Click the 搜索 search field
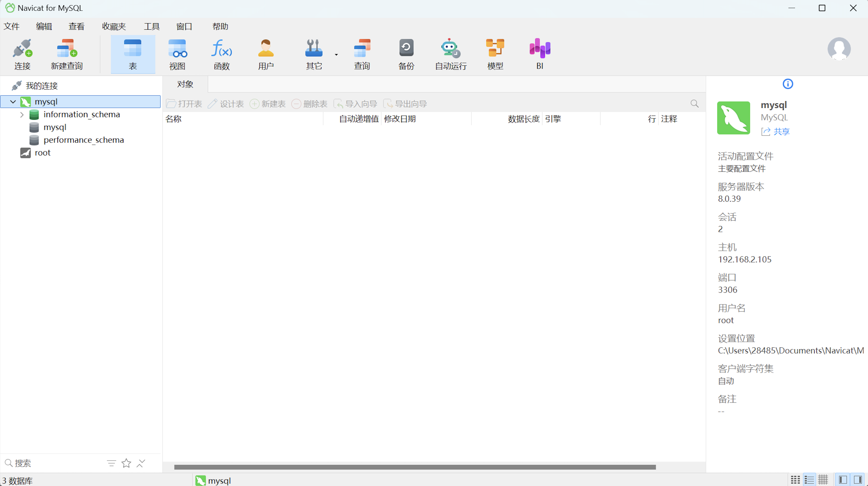This screenshot has width=868, height=486. (54, 463)
